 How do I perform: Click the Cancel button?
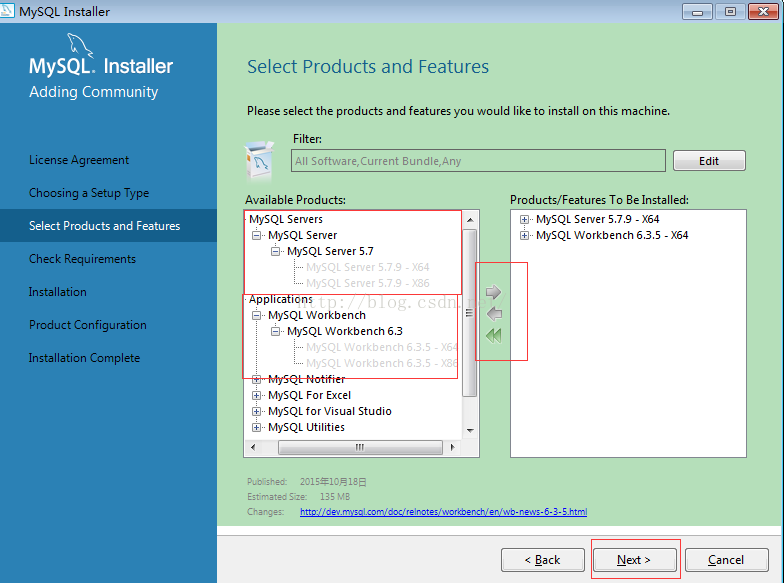click(726, 560)
